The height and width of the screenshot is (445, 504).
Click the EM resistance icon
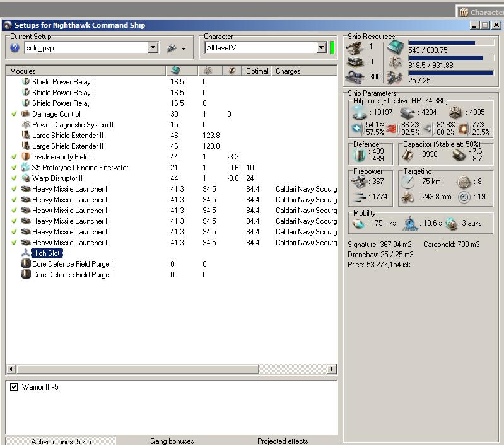click(x=357, y=129)
